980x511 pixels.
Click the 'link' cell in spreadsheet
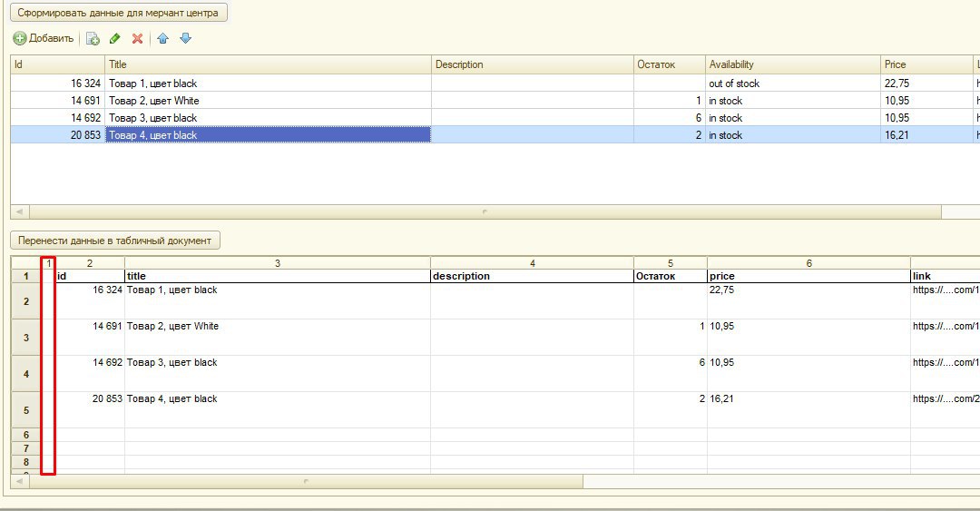945,276
